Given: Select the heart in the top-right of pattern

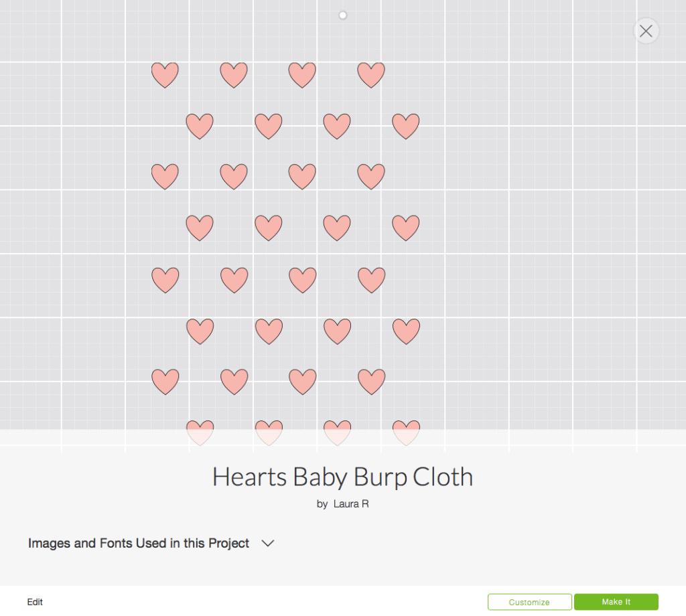Looking at the screenshot, I should pyautogui.click(x=371, y=74).
